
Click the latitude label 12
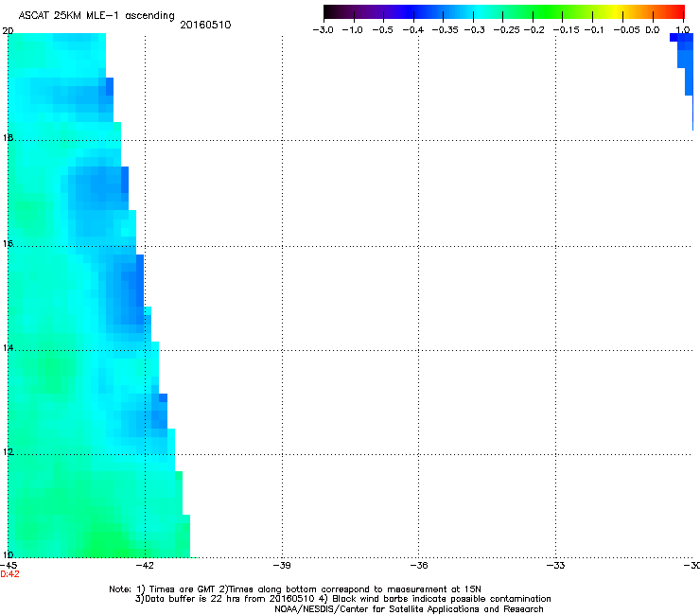pos(8,452)
